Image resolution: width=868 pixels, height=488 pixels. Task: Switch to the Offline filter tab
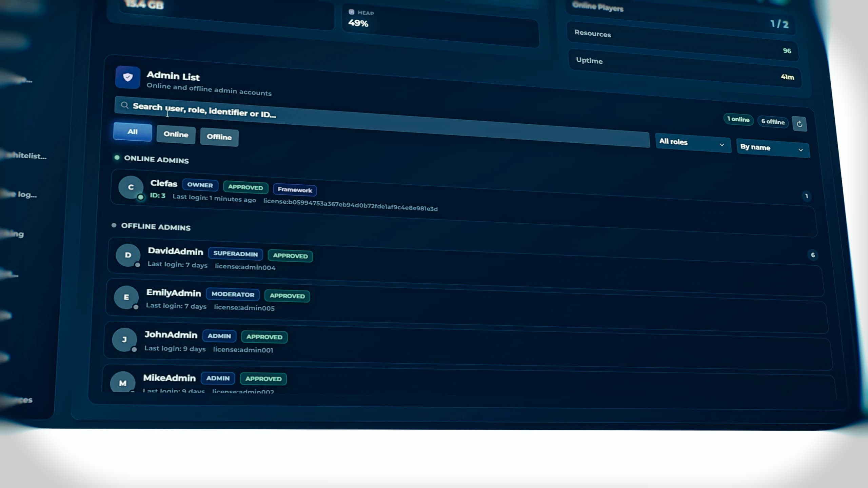point(219,137)
